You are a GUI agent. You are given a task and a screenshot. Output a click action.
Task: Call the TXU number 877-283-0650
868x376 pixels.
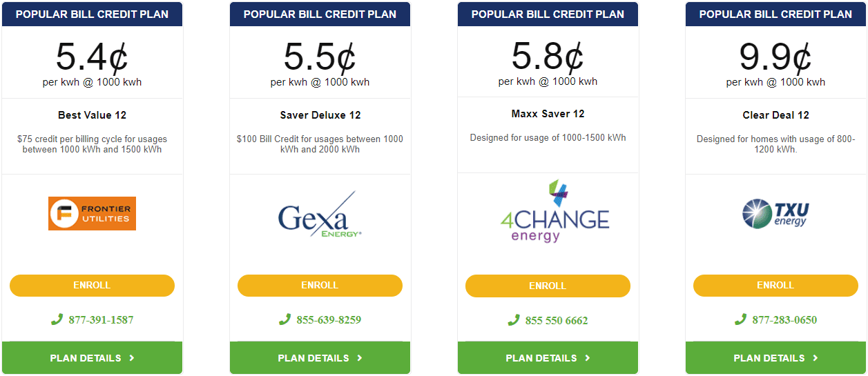784,320
